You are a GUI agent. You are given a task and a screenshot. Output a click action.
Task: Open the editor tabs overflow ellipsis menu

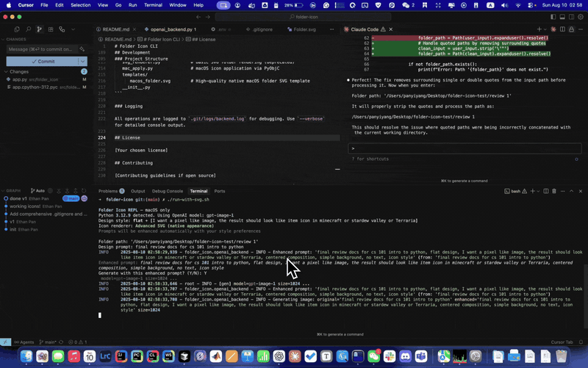coord(331,29)
